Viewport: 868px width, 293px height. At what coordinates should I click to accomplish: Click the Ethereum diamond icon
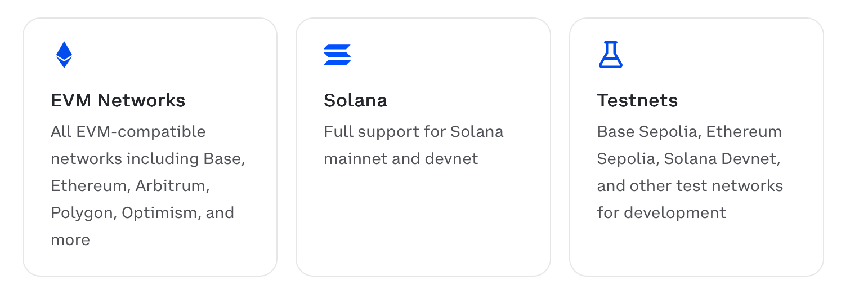[64, 55]
